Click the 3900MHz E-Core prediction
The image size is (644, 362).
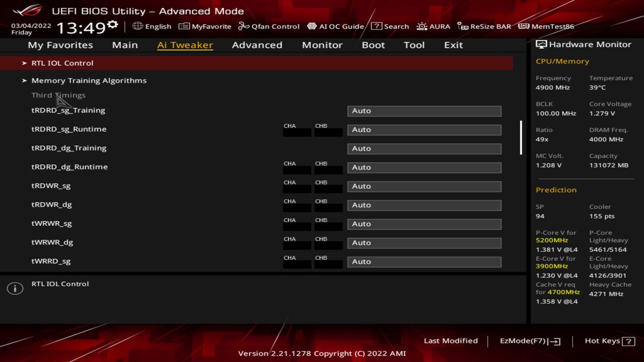click(552, 266)
